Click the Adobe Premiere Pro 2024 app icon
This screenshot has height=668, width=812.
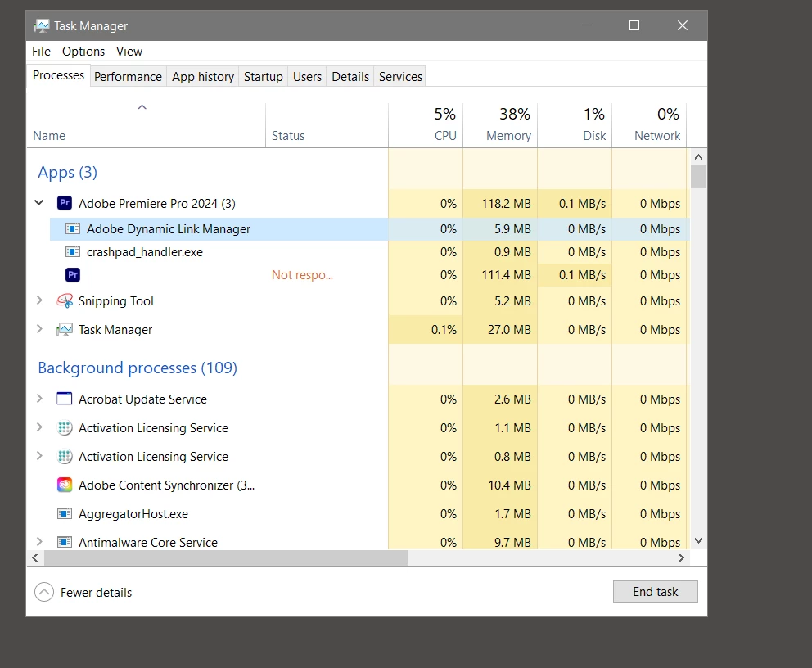click(65, 203)
